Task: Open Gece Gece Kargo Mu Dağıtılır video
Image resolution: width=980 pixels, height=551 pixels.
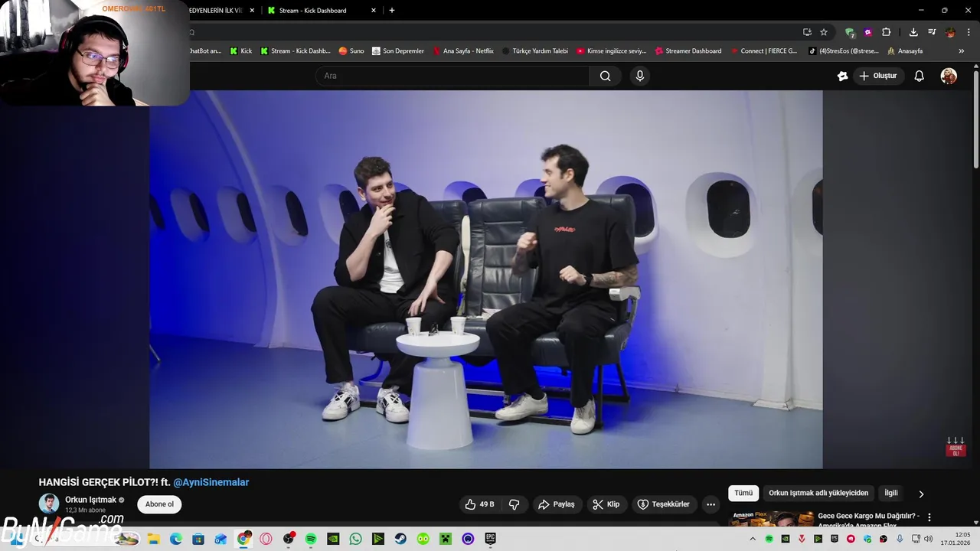Action: click(868, 520)
